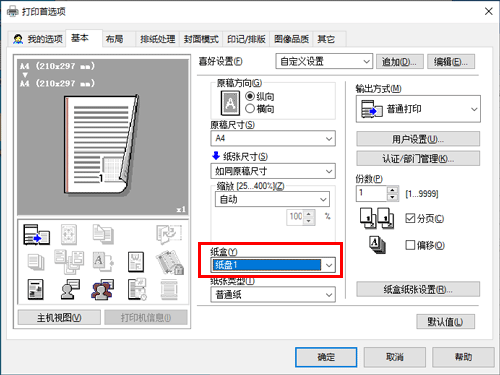500x375 pixels.
Task: Switch to the 我的选项 tab
Action: 38,39
